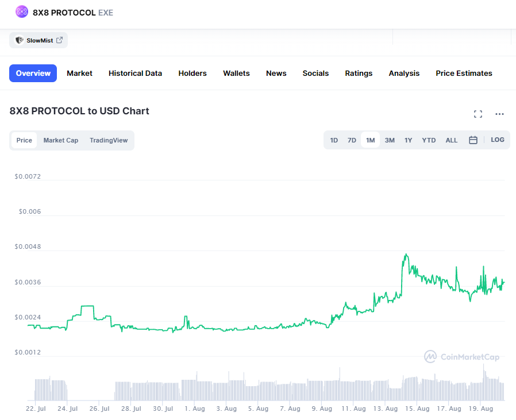Click the $0.0048 price axis label
Screen dimensions: 516x420
tap(28, 246)
